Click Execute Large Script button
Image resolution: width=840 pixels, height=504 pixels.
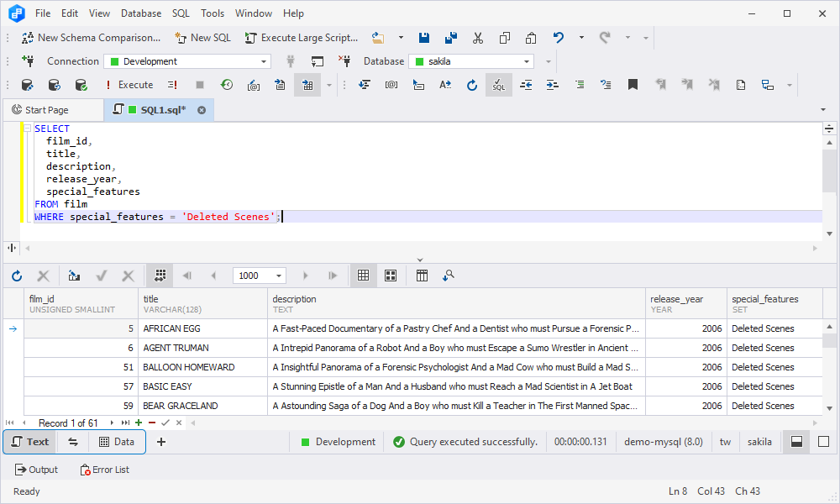(301, 38)
